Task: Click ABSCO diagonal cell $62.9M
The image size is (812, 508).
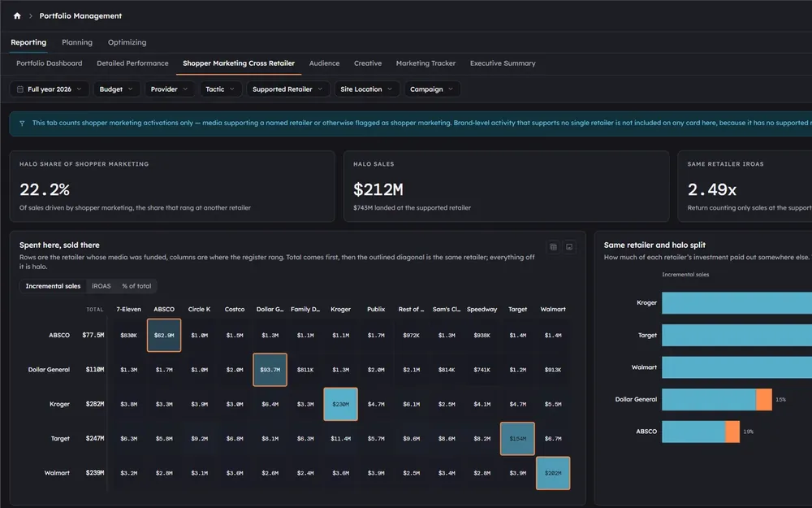Action: point(164,336)
